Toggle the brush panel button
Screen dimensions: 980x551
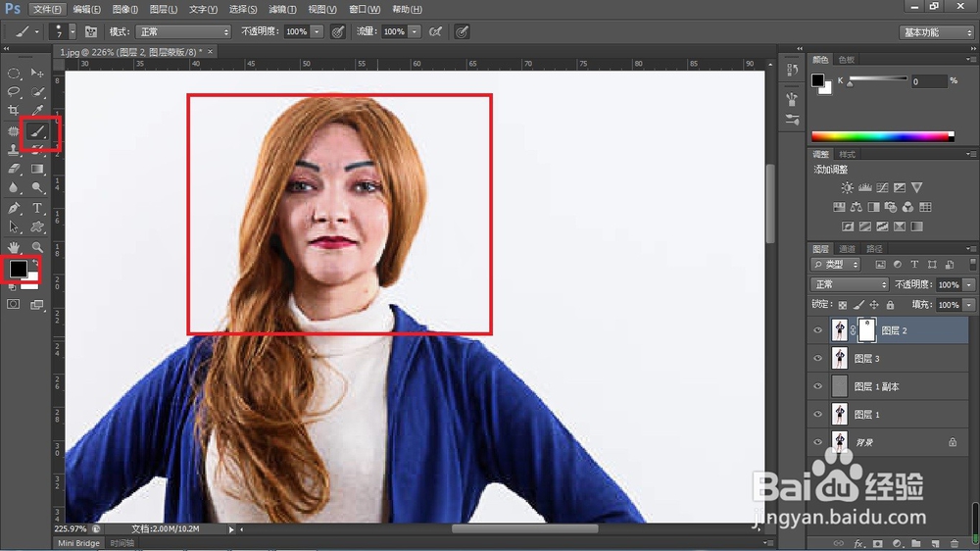pos(90,32)
